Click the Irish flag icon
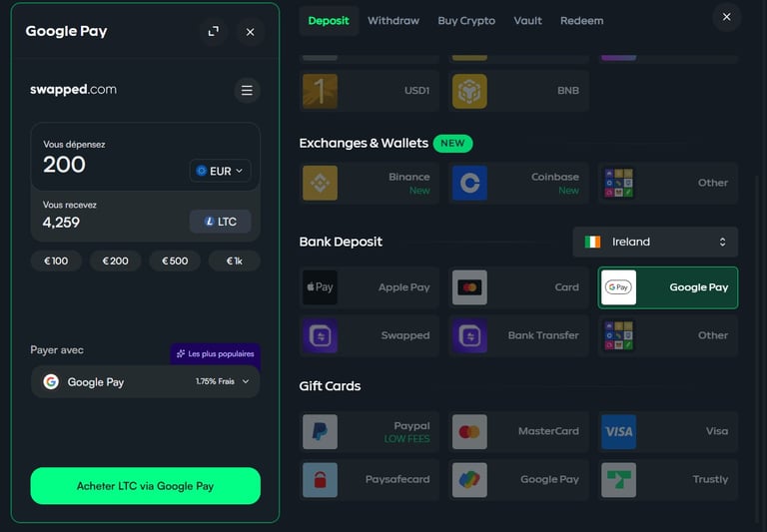The height and width of the screenshot is (532, 767). (592, 242)
